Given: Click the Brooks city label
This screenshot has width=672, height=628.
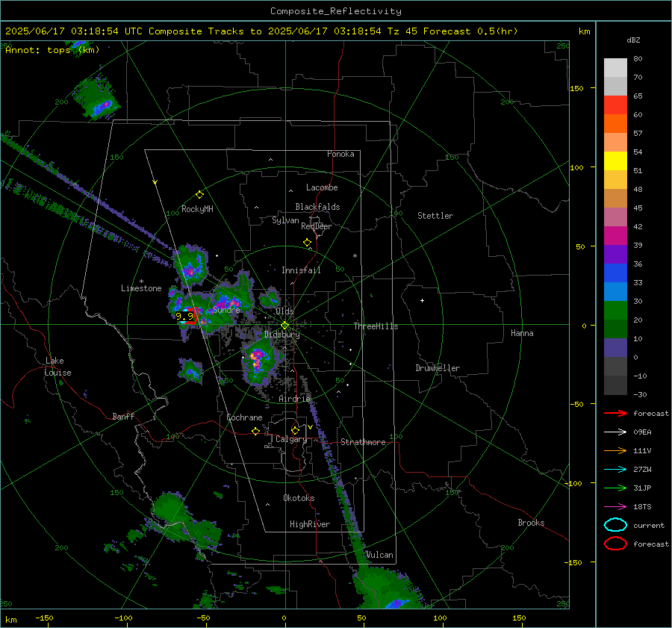Looking at the screenshot, I should tap(531, 523).
